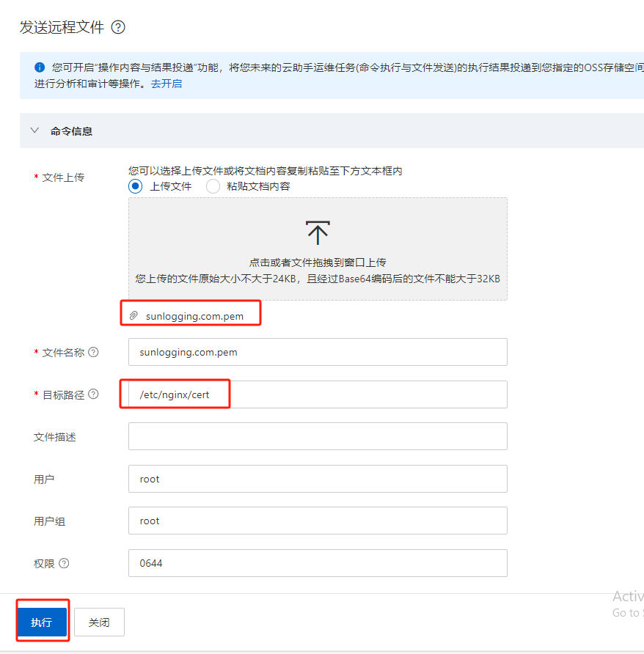Click help icon beside 目标路径 label
The image size is (644, 654).
pyautogui.click(x=93, y=394)
